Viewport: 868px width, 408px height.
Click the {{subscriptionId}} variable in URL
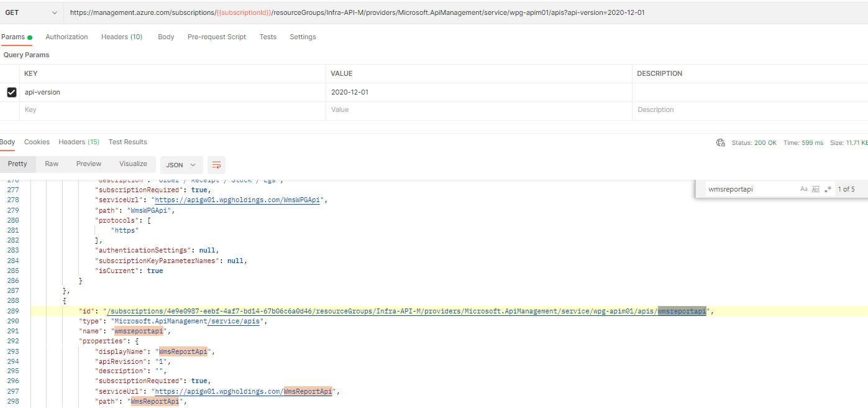244,12
